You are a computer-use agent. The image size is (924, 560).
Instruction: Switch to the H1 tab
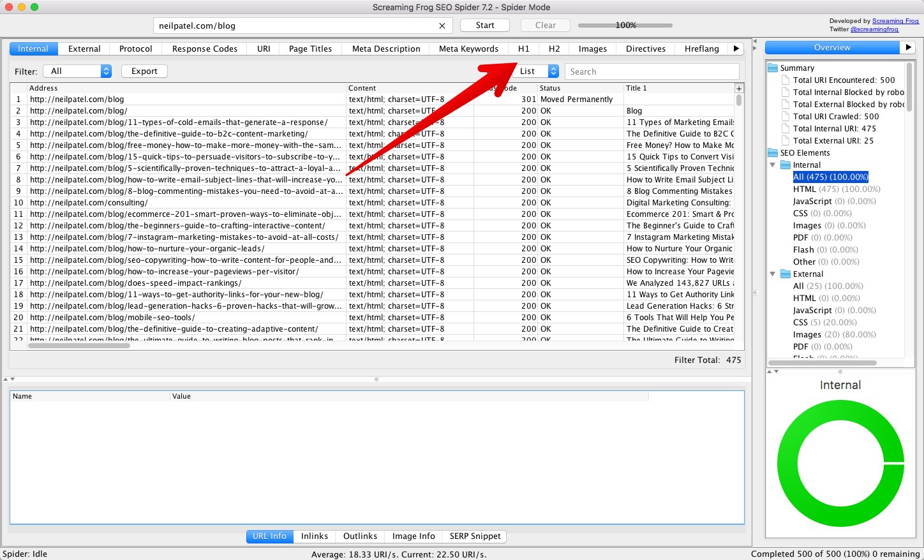coord(524,48)
